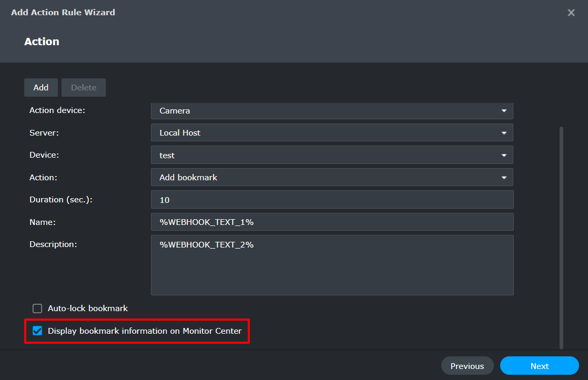The image size is (588, 380).
Task: Click the Delete button
Action: click(83, 87)
